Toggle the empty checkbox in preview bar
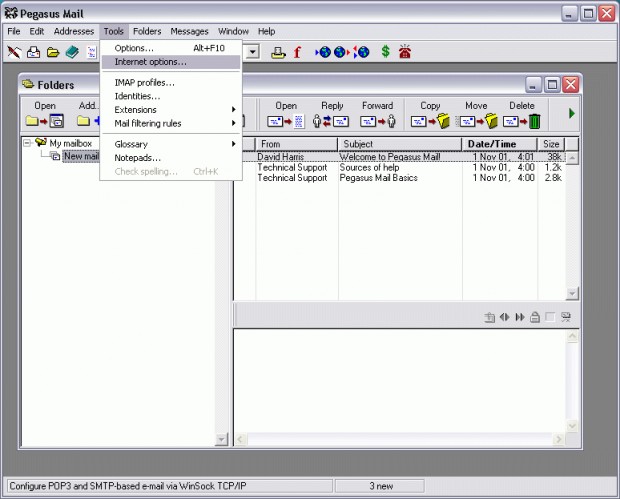The height and width of the screenshot is (499, 620). pos(550,317)
